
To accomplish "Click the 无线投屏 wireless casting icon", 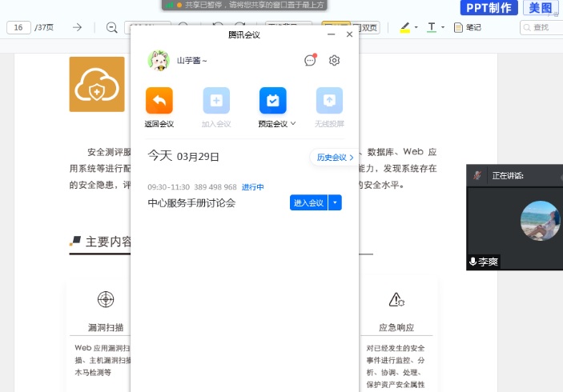I will click(329, 101).
